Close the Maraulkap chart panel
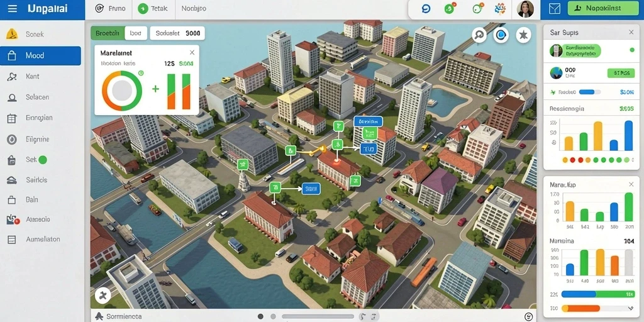 [x=631, y=185]
